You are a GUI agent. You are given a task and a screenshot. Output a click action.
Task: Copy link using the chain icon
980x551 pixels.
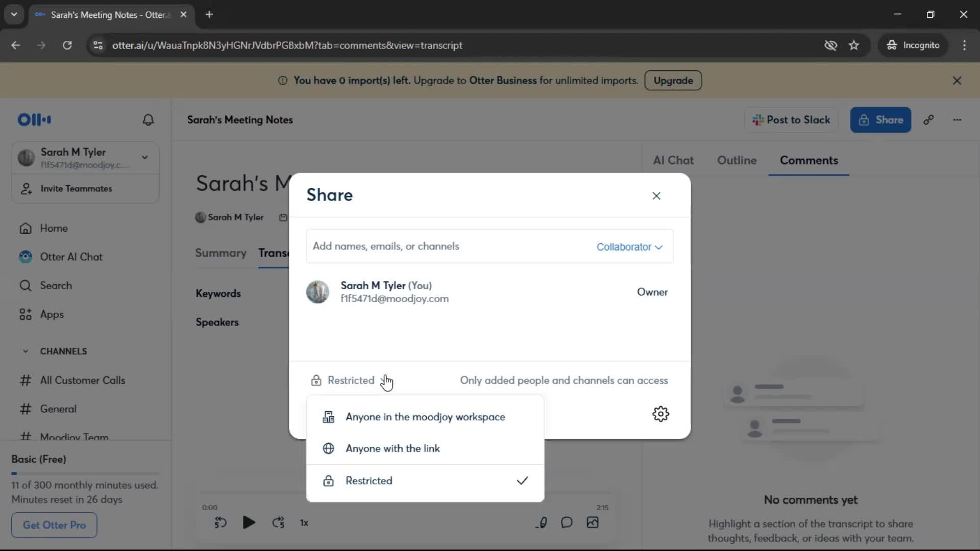point(928,120)
